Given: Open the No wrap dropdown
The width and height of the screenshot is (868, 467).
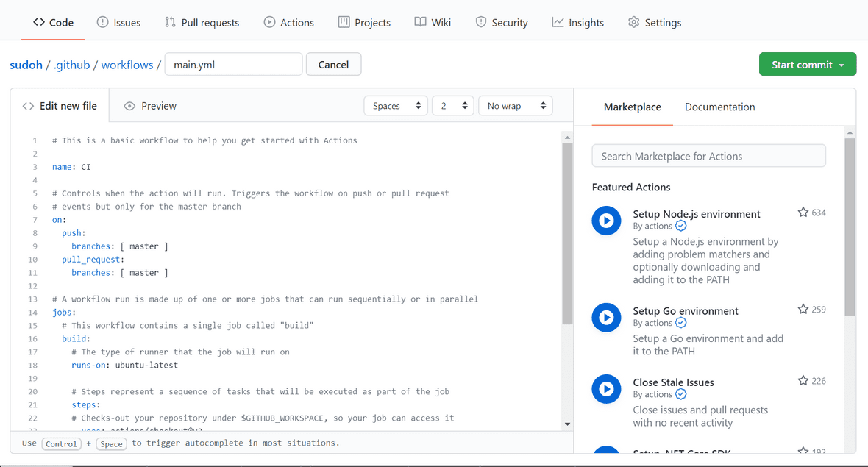Looking at the screenshot, I should tap(515, 105).
